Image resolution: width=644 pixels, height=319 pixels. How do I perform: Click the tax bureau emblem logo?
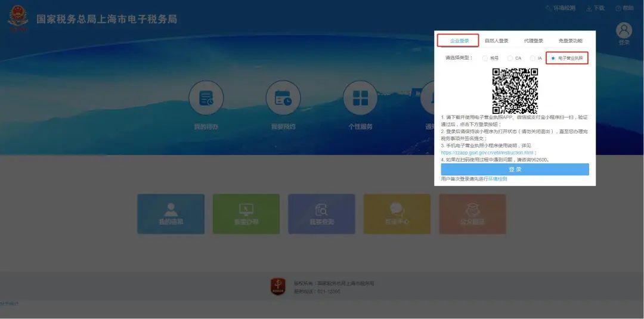click(18, 18)
